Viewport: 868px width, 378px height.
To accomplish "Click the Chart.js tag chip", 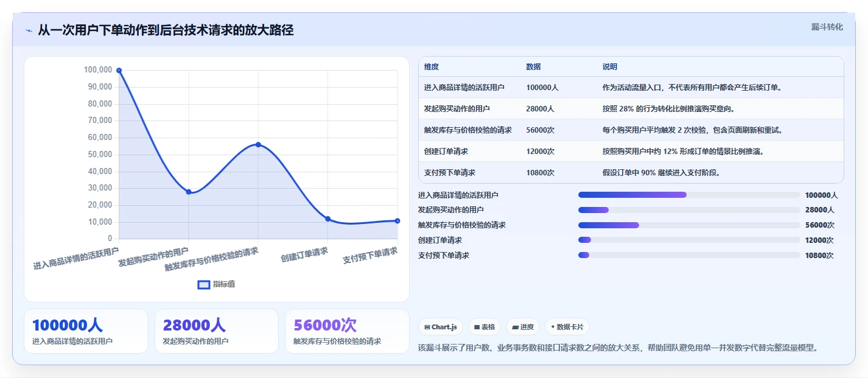I will (x=441, y=327).
